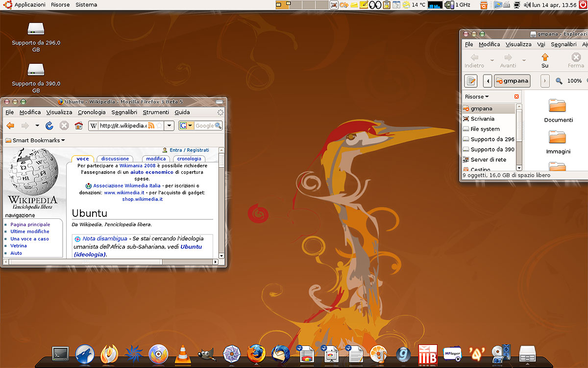Close the Risorse sidebar with red X

tap(516, 97)
